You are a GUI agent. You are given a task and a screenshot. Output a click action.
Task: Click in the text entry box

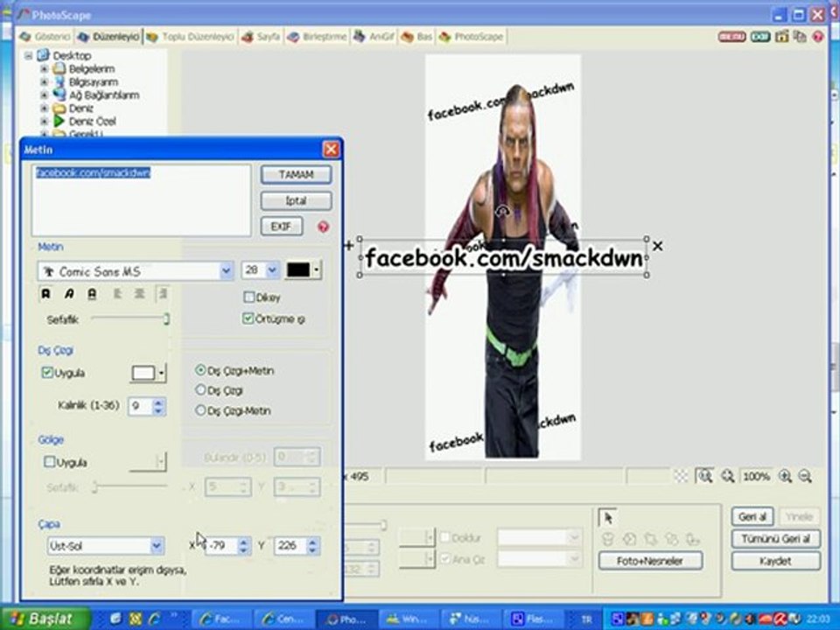141,199
